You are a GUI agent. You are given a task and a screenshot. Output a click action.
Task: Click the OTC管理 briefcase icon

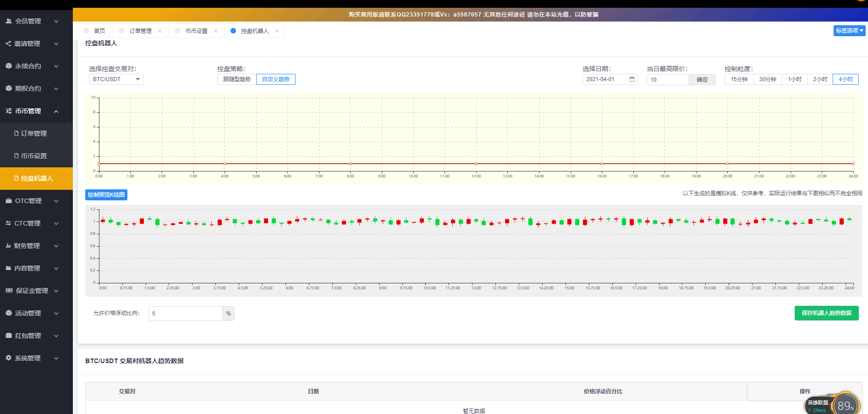(x=9, y=201)
